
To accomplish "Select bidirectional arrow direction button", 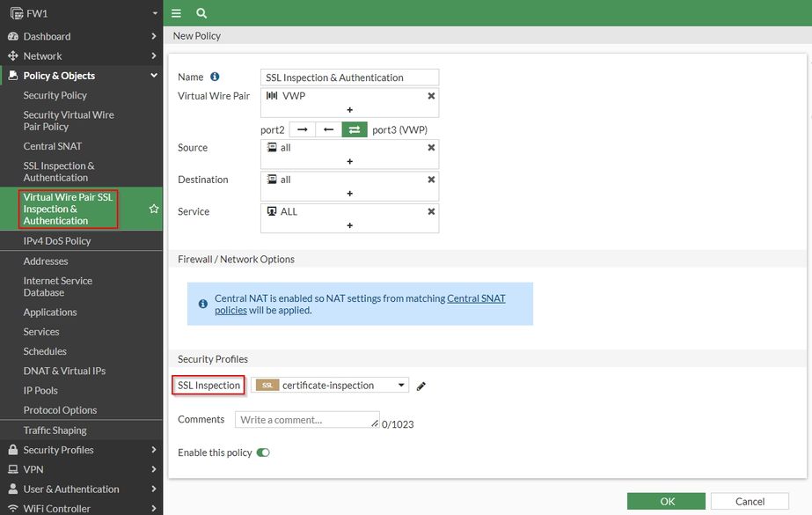I will [355, 129].
